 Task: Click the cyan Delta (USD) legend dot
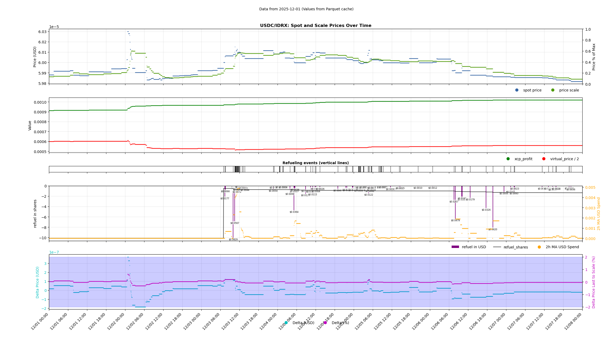[x=286, y=323]
